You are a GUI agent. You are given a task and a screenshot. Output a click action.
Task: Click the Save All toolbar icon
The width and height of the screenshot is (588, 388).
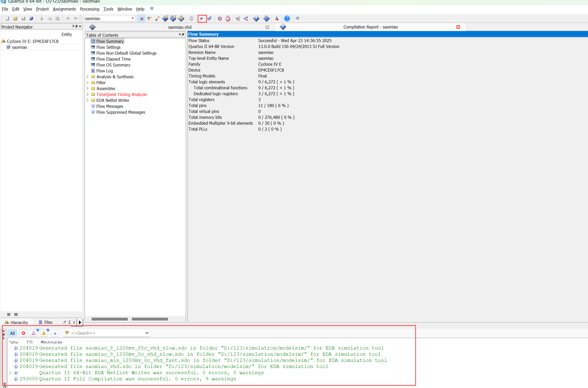pos(31,18)
